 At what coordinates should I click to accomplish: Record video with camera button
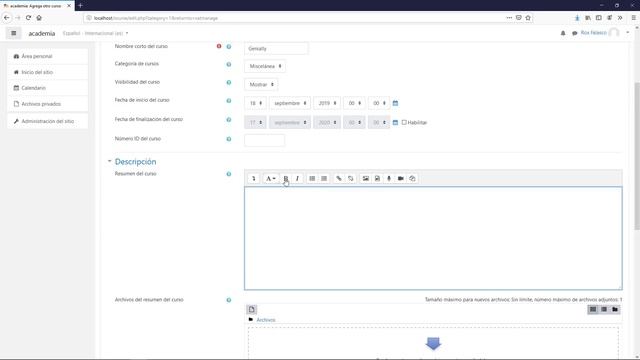tap(401, 178)
